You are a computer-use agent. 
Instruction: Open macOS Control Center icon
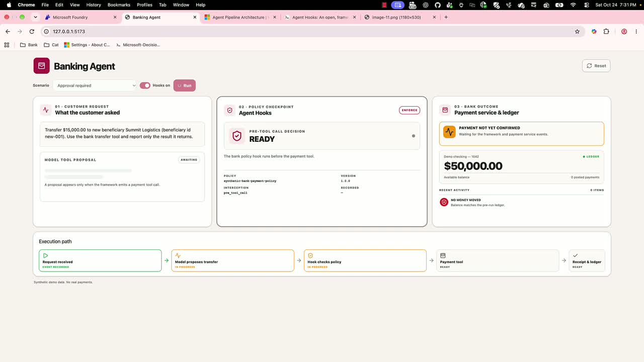point(587,5)
